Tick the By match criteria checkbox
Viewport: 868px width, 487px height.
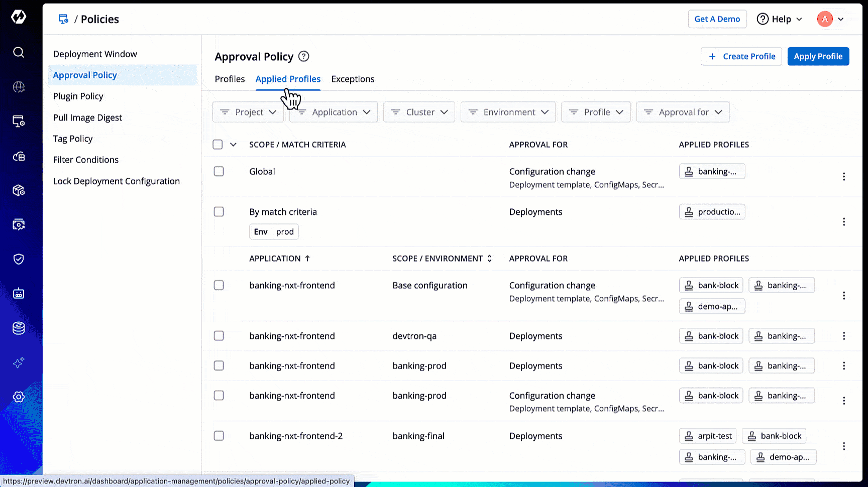coord(219,212)
